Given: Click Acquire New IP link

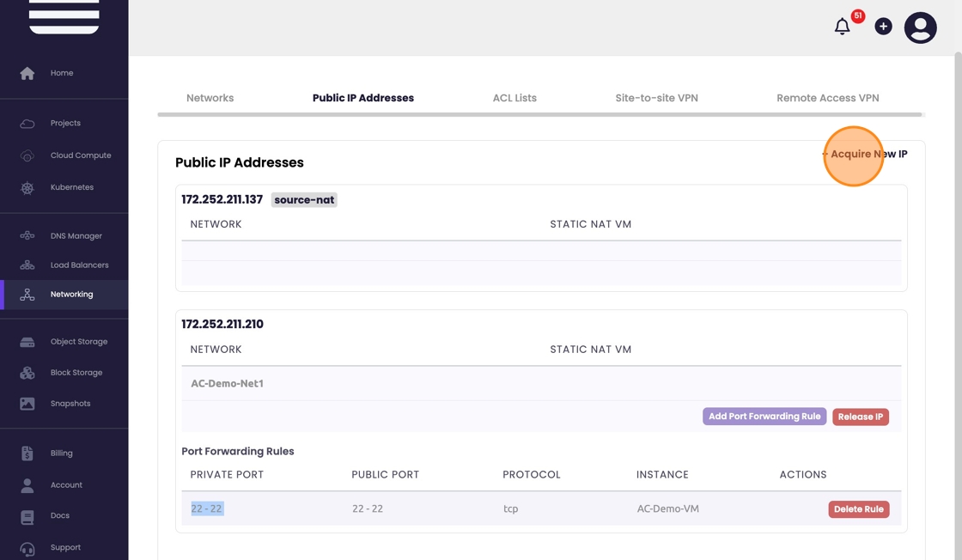Looking at the screenshot, I should (x=865, y=155).
